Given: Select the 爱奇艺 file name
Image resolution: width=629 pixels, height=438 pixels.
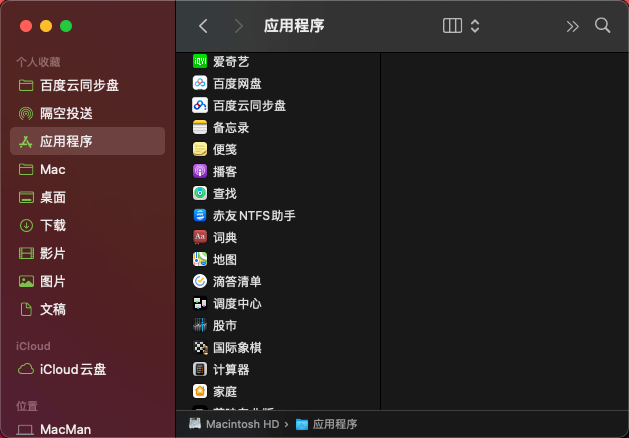Looking at the screenshot, I should pos(231,62).
